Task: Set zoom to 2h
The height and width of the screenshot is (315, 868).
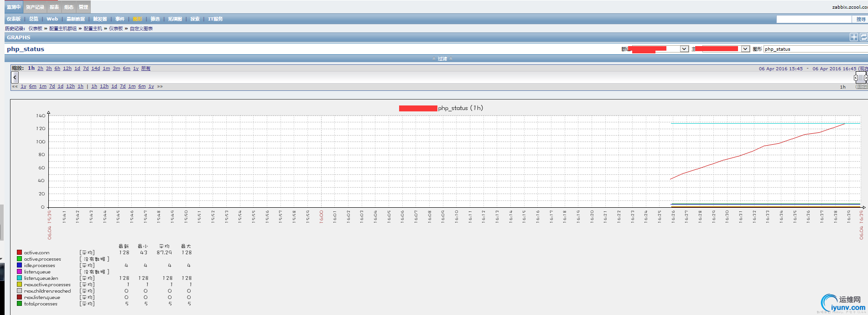Action: (x=40, y=68)
